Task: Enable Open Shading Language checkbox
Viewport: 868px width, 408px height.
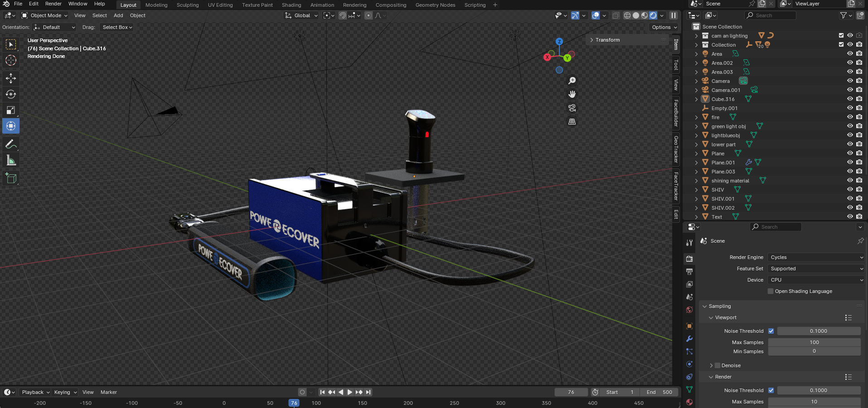Action: coord(771,291)
